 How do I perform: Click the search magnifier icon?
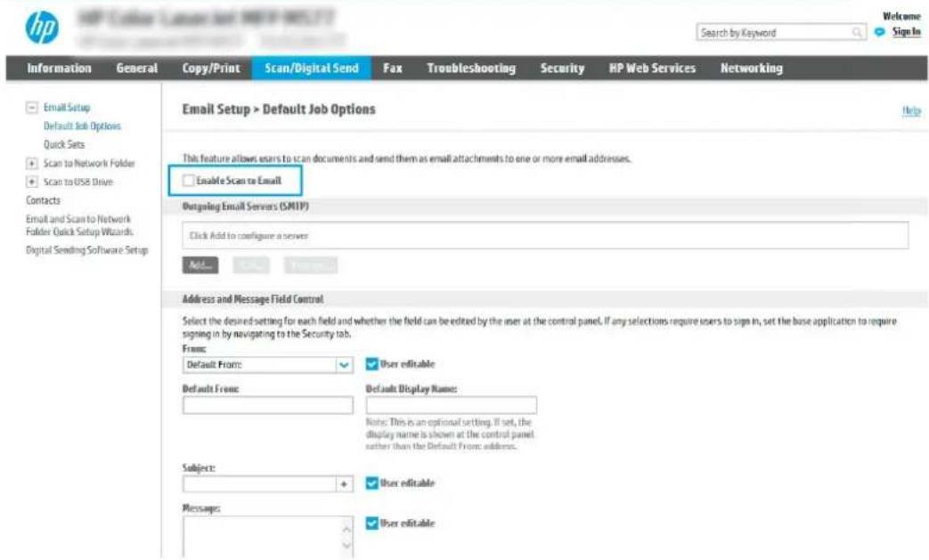(857, 33)
